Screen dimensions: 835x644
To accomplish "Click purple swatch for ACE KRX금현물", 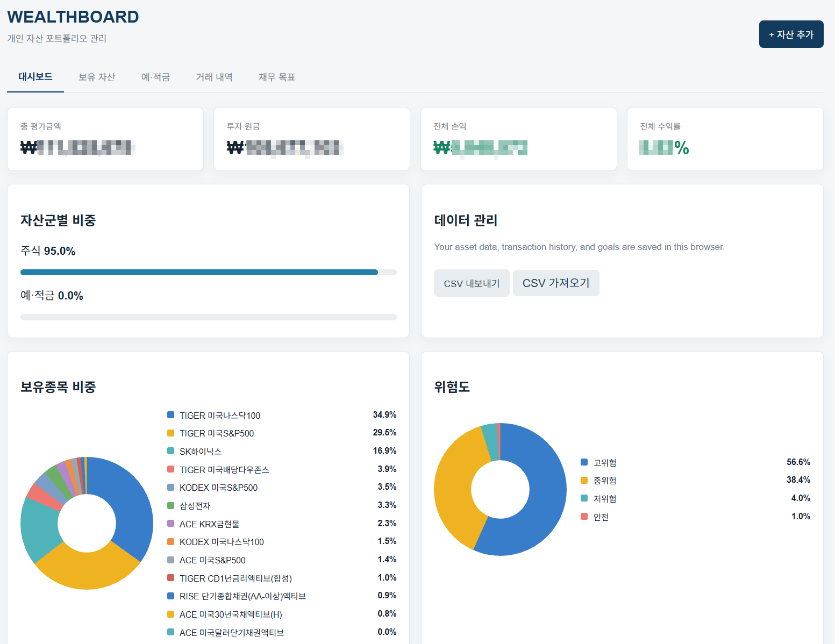I will pos(170,524).
